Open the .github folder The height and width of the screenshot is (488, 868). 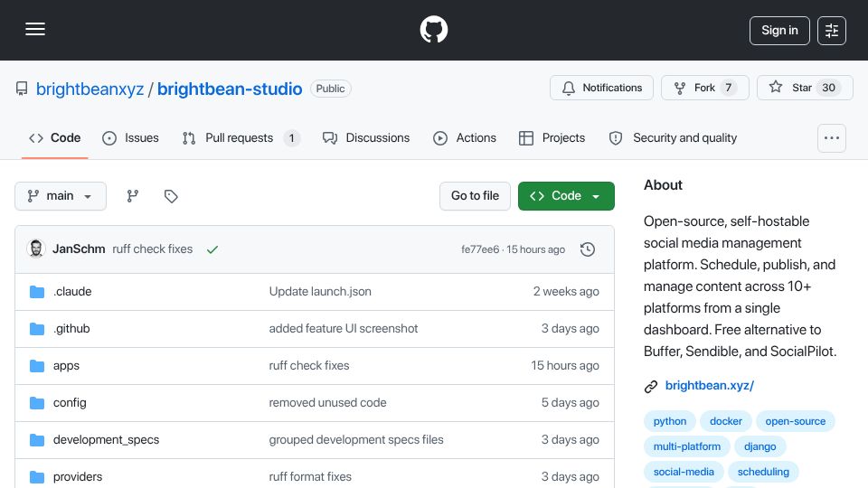pyautogui.click(x=71, y=329)
